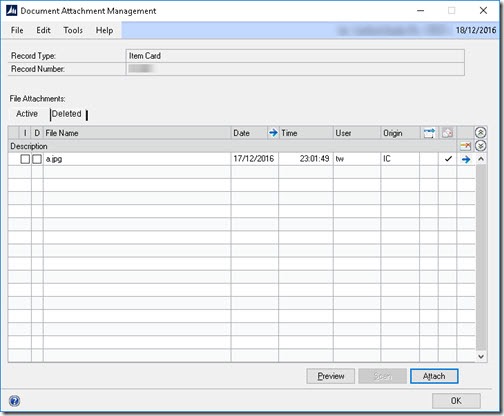
Task: Close the Document Attachment Management window
Action: (483, 11)
